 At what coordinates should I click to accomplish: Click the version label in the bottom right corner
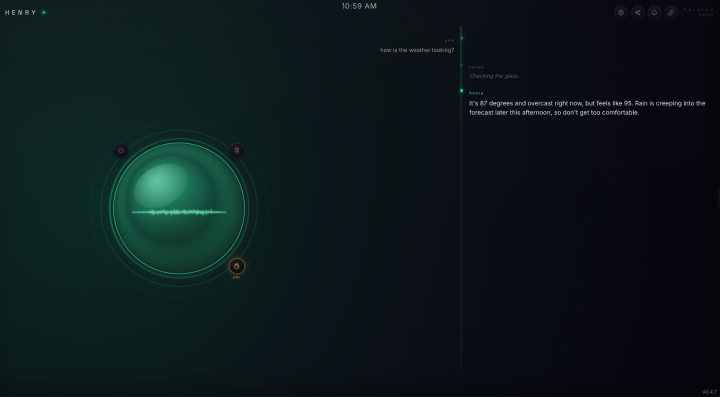pyautogui.click(x=709, y=392)
